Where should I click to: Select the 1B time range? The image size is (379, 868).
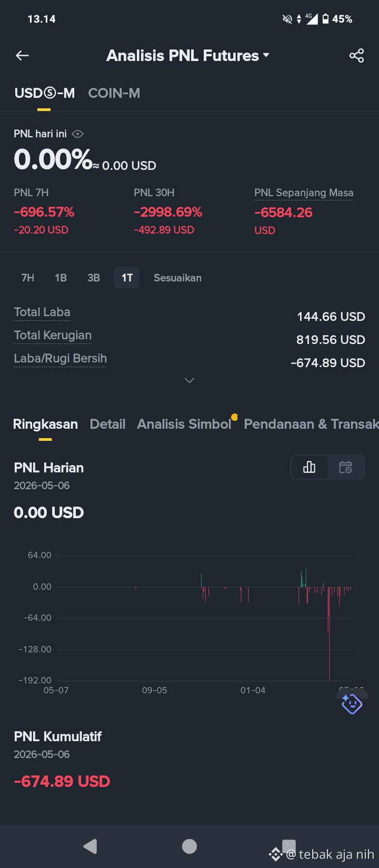click(61, 278)
